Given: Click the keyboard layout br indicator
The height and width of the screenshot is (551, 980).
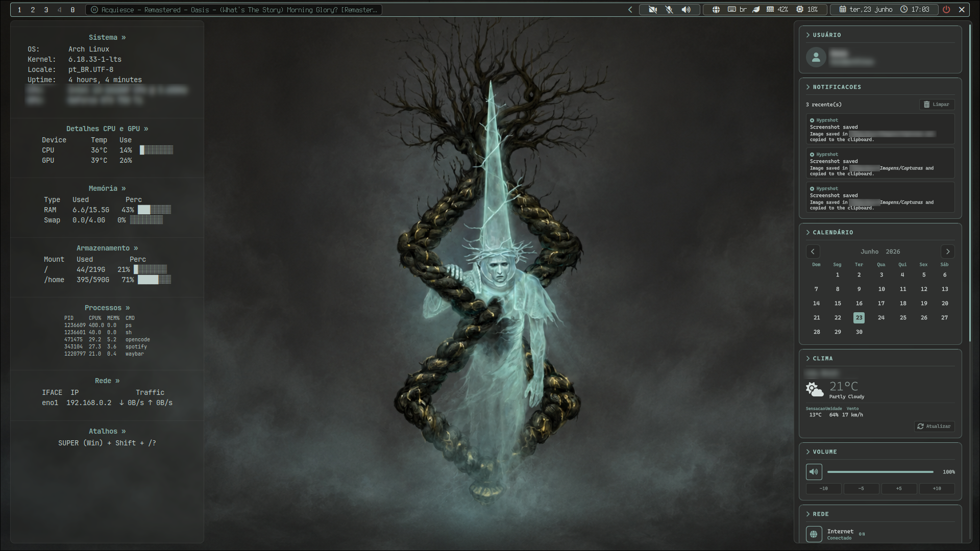Looking at the screenshot, I should [x=737, y=10].
